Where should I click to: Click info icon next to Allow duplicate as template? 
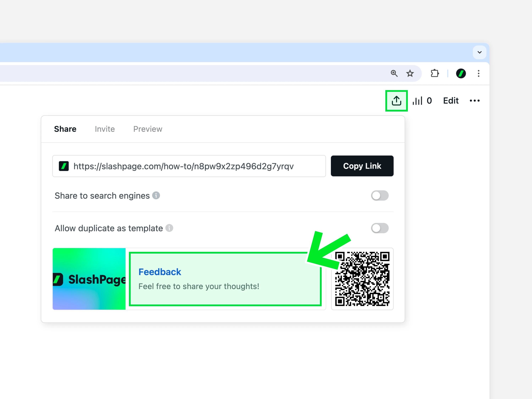point(169,228)
